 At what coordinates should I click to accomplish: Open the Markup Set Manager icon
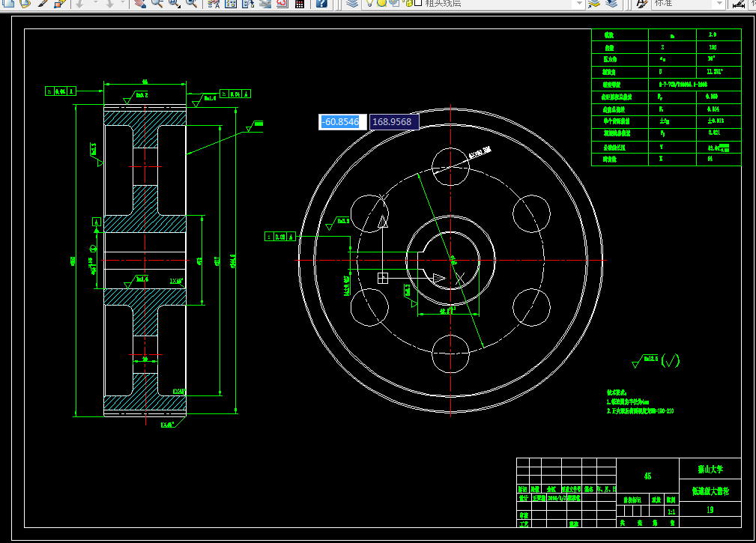point(282,4)
